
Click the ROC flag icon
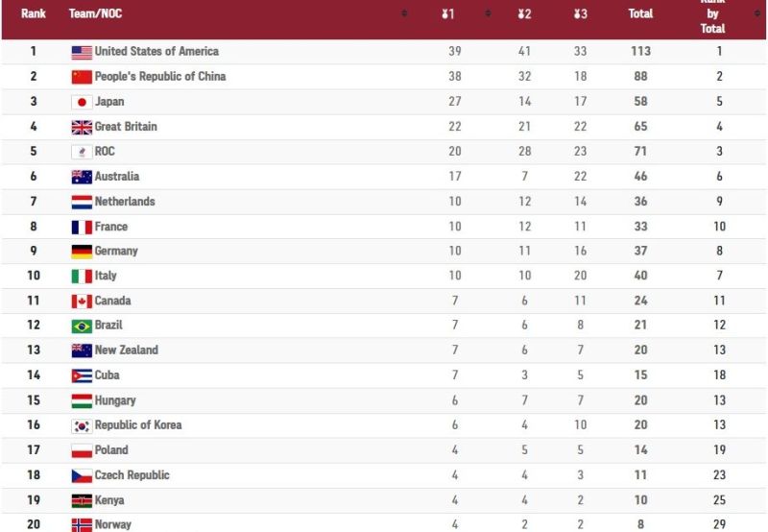(82, 152)
